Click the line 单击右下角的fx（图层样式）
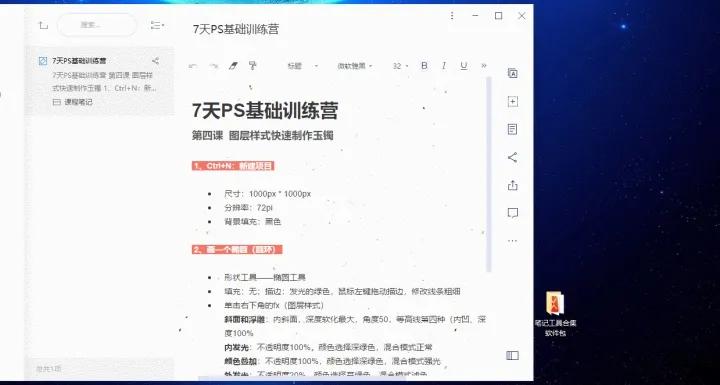The width and height of the screenshot is (720, 385). (274, 306)
